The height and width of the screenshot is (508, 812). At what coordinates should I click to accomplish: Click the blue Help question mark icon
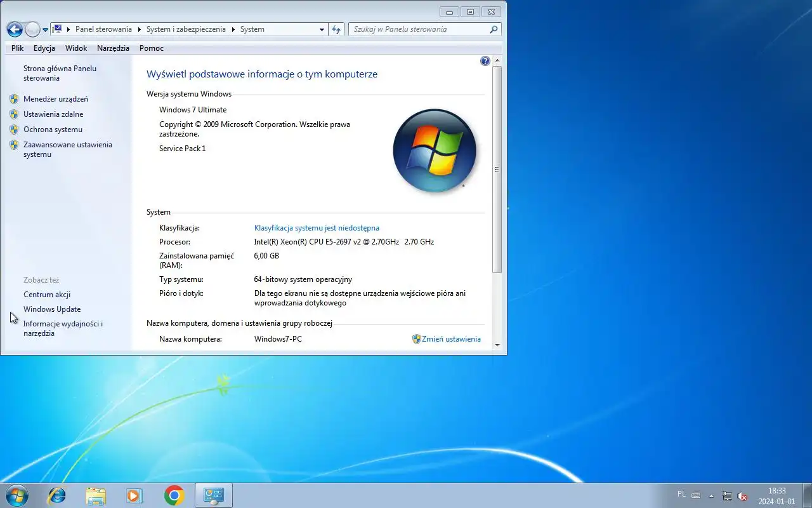(x=485, y=61)
